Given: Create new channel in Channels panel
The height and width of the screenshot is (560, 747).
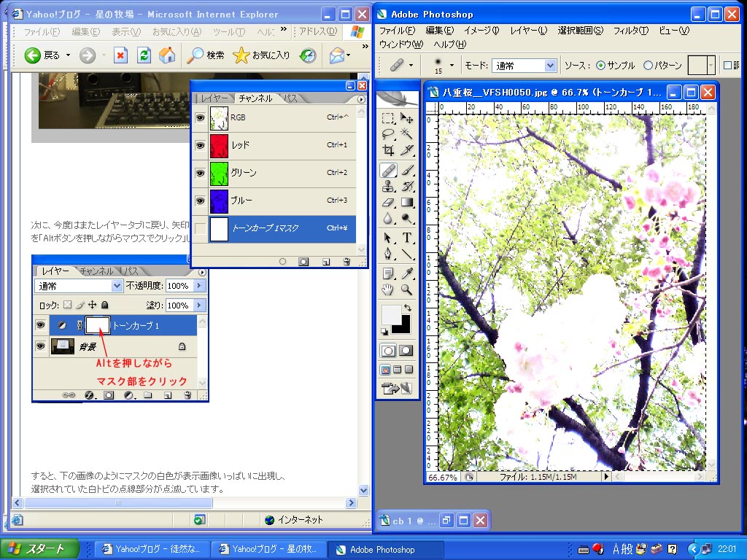Looking at the screenshot, I should pyautogui.click(x=326, y=262).
